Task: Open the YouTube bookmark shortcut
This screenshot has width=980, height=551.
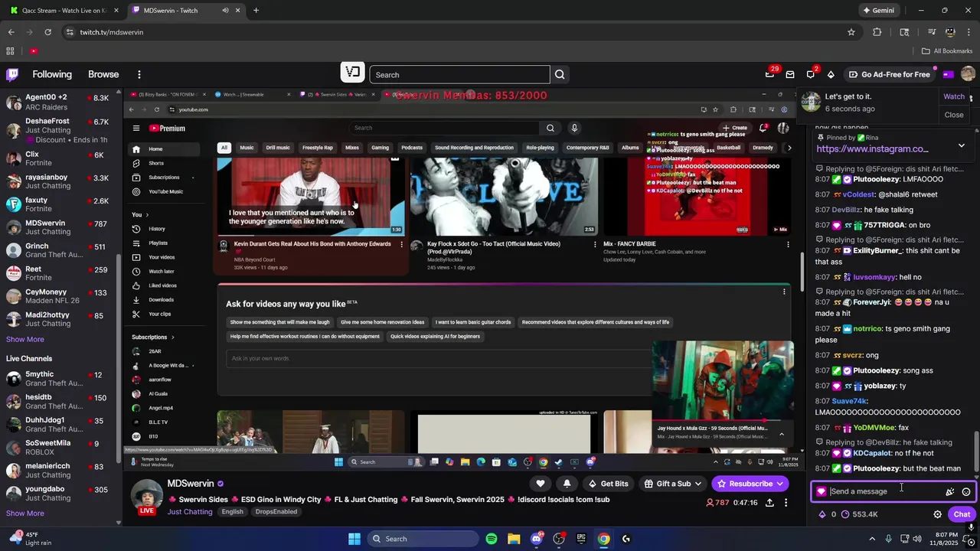Action: coord(34,51)
